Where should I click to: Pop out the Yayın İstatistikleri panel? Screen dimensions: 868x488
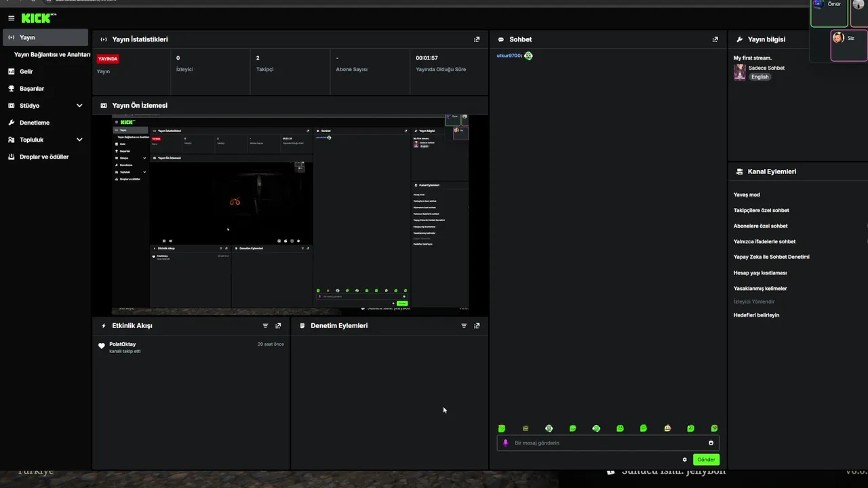pos(477,39)
